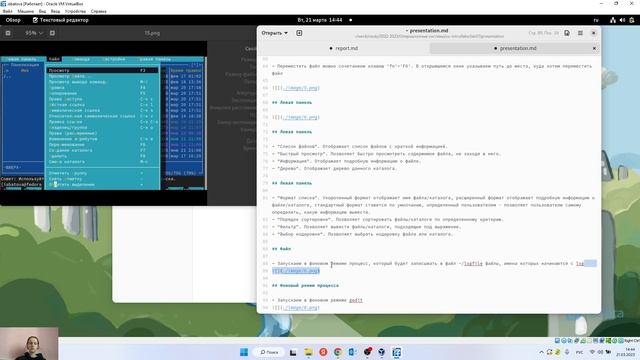Screen dimensions: 640x360
Task: Open the 'Текстовый редактор' app menu in top bar
Action: (x=60, y=20)
